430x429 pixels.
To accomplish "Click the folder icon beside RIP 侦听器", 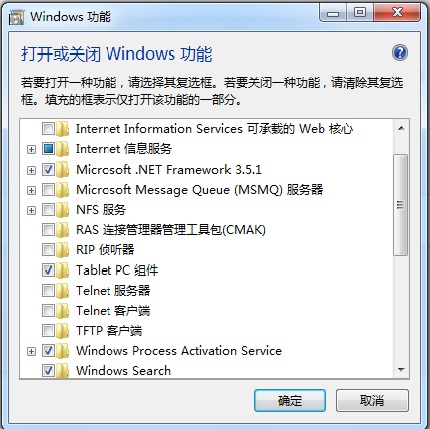I will pyautogui.click(x=62, y=250).
